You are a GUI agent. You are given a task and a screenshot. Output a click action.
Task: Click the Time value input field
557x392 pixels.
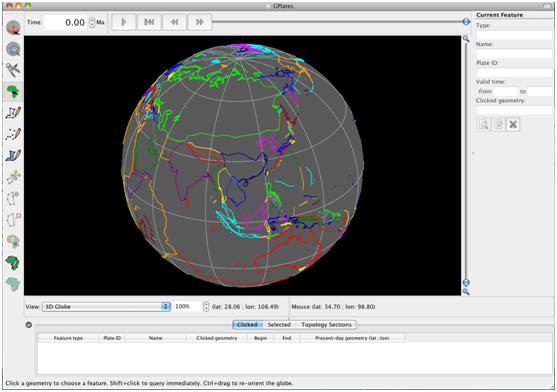tap(66, 22)
